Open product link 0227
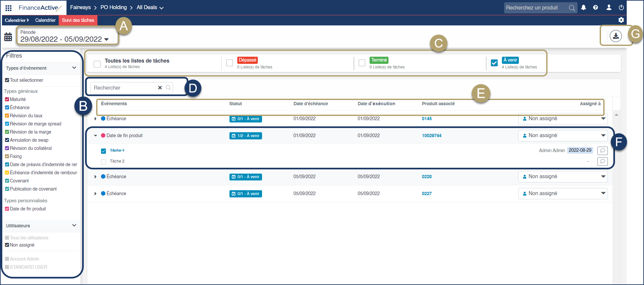Viewport: 644px width, 285px height. coord(427,193)
